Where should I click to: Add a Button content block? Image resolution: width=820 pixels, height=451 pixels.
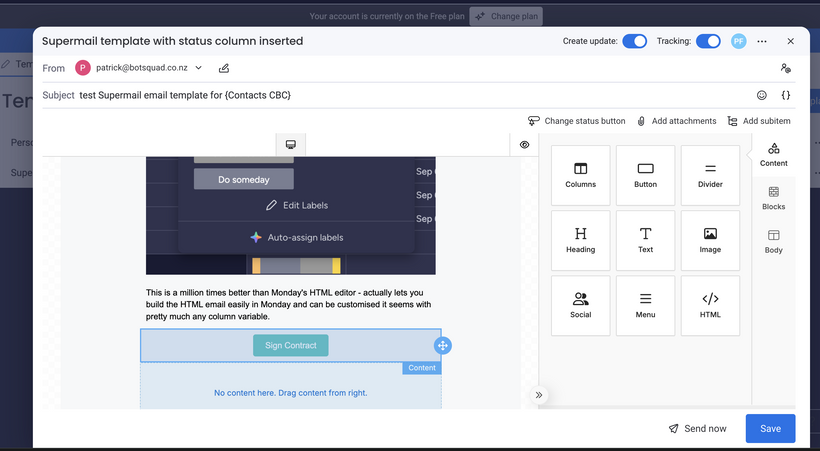(645, 175)
